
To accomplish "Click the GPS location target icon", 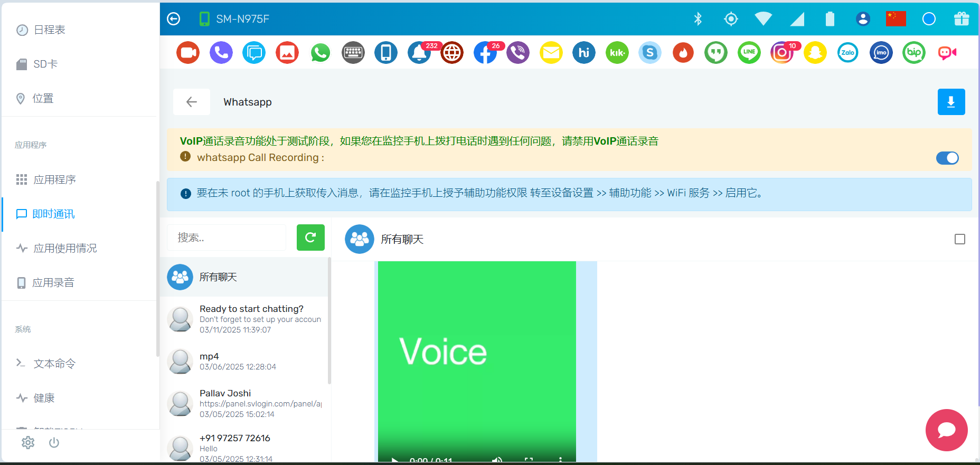I will coord(731,19).
